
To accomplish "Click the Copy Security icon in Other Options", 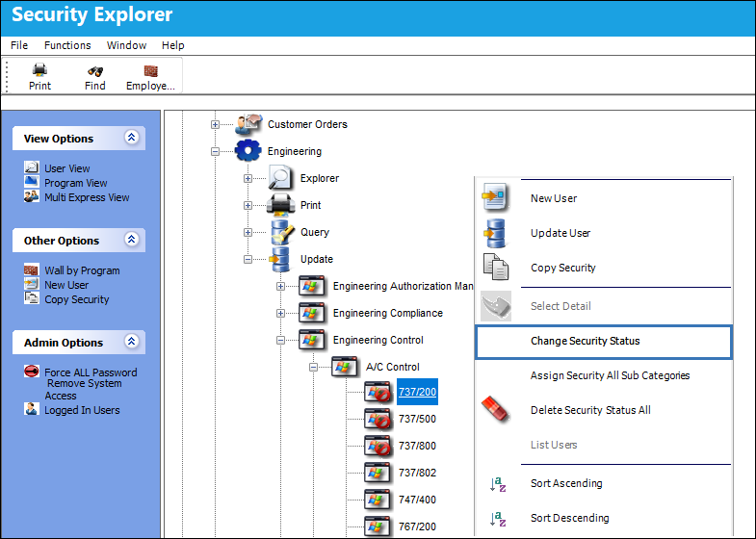I will 32,298.
